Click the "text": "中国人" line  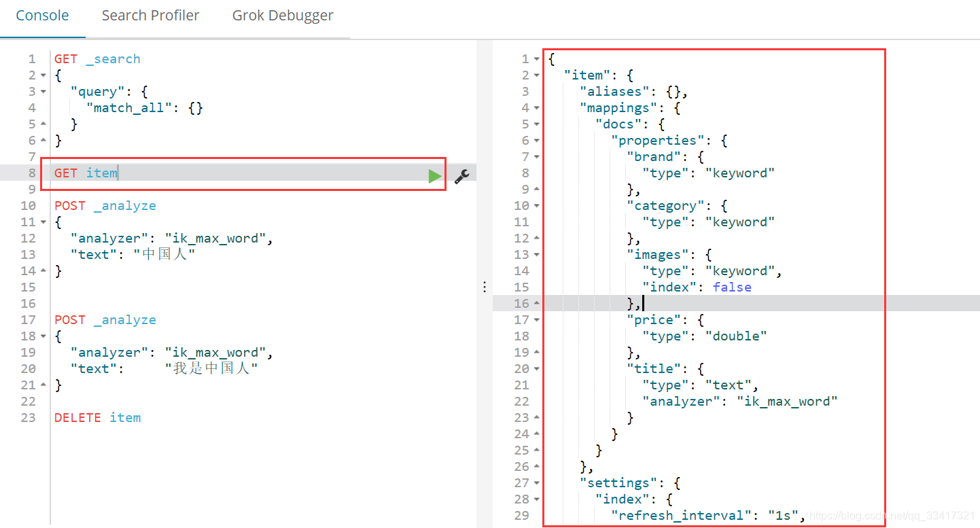click(133, 255)
